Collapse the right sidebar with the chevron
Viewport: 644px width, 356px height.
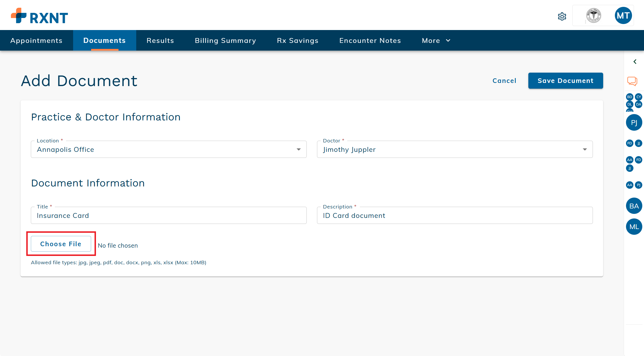click(x=635, y=61)
